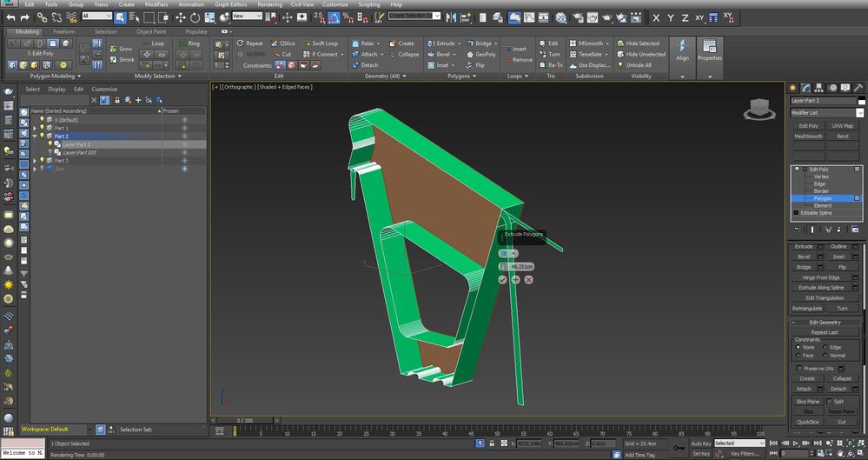
Task: Restrict transform to X axis
Action: click(x=657, y=17)
